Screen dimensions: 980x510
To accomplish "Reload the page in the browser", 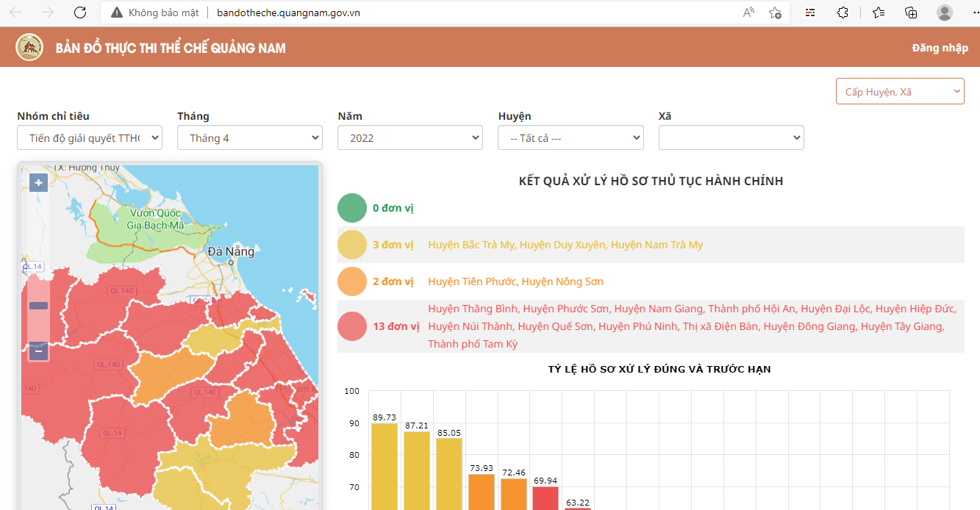I will coord(81,12).
